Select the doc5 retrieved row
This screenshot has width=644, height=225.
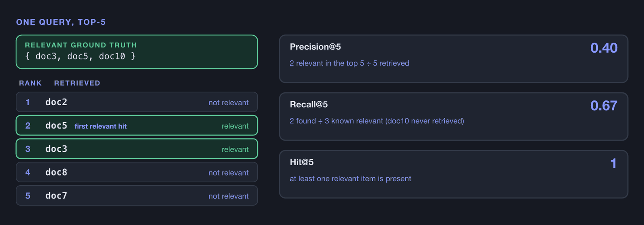(137, 125)
